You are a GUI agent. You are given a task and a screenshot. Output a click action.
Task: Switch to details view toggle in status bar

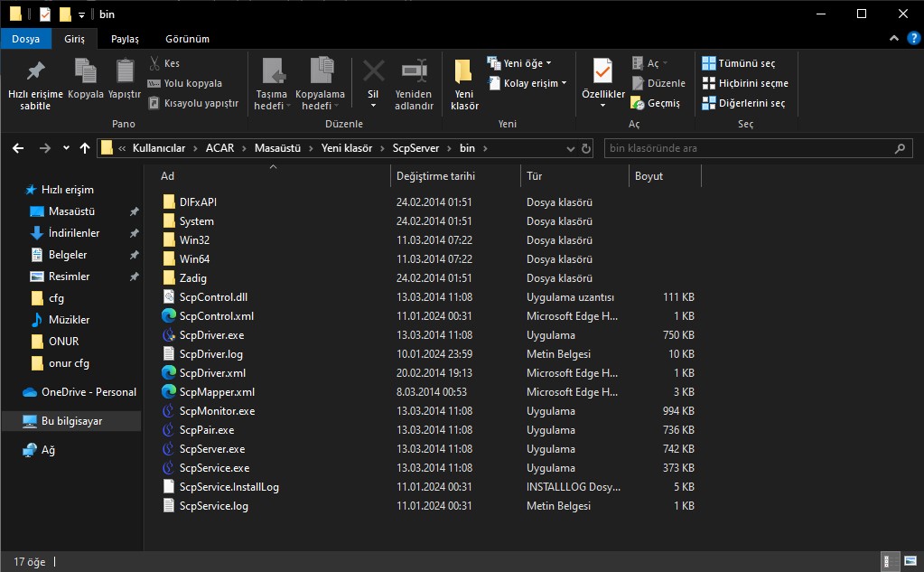click(890, 561)
